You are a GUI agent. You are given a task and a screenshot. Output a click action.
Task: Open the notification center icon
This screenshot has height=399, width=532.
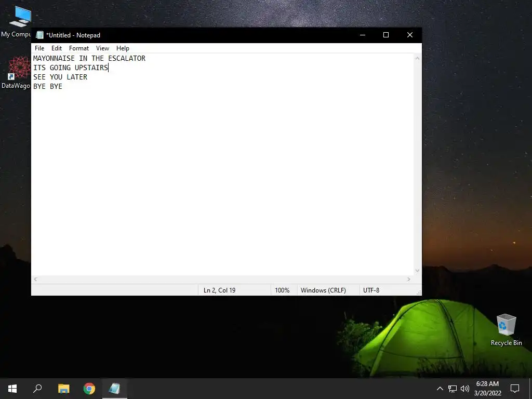click(515, 389)
